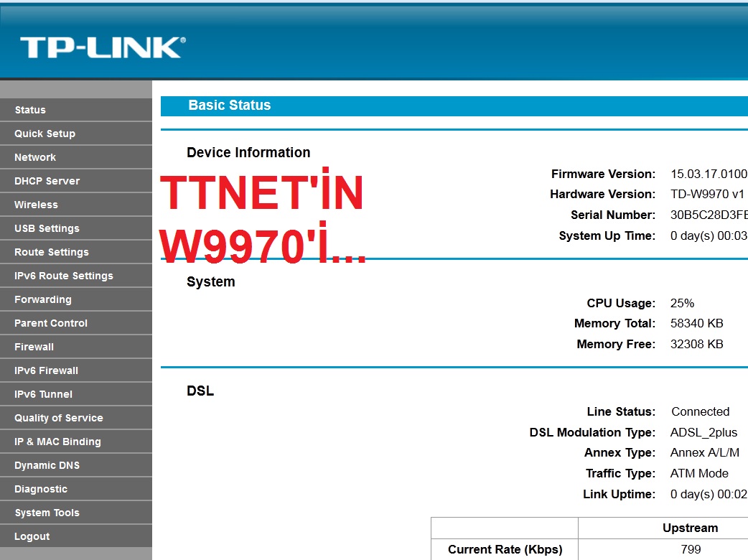This screenshot has width=748, height=560.
Task: Click the Basic Status header
Action: pos(230,105)
